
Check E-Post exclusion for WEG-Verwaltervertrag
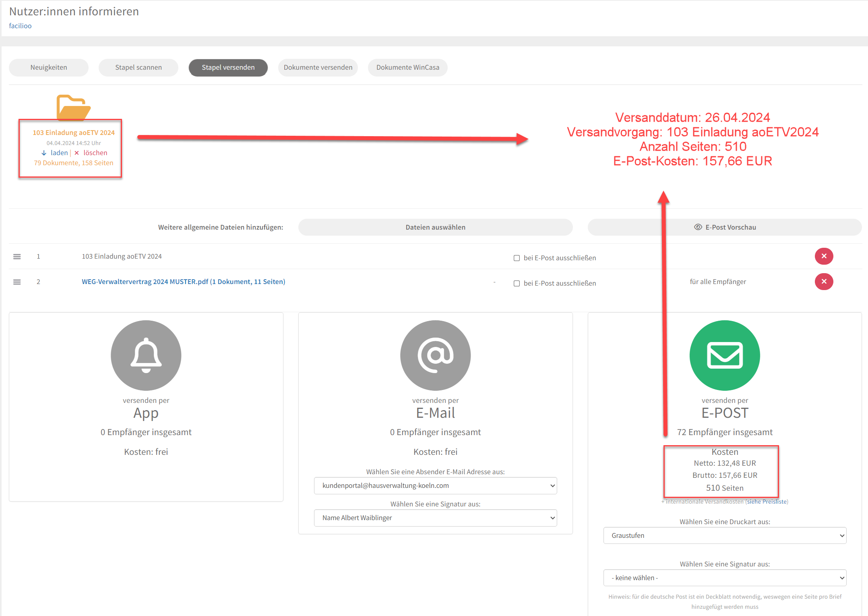(x=517, y=284)
